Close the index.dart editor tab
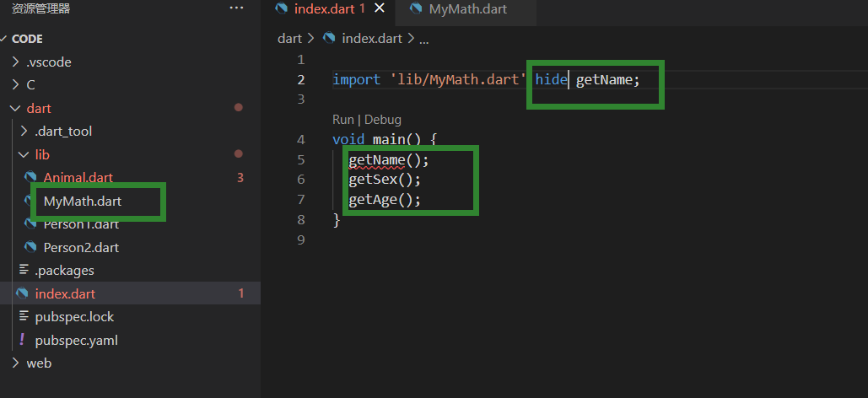 (380, 8)
